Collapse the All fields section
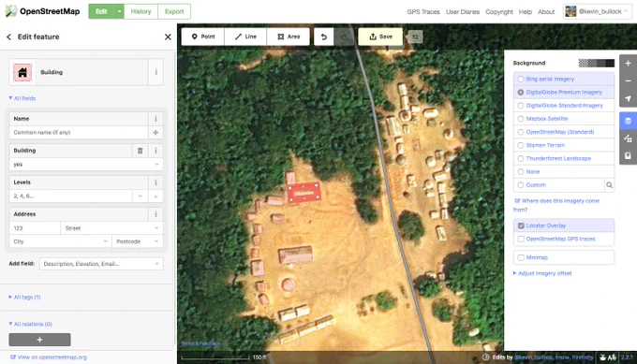The image size is (637, 364). [x=22, y=98]
